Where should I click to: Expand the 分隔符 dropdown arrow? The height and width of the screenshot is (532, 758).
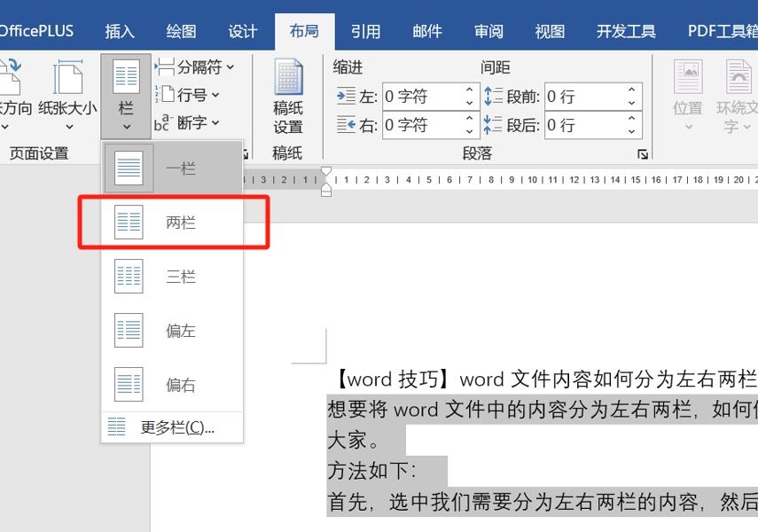(x=228, y=65)
